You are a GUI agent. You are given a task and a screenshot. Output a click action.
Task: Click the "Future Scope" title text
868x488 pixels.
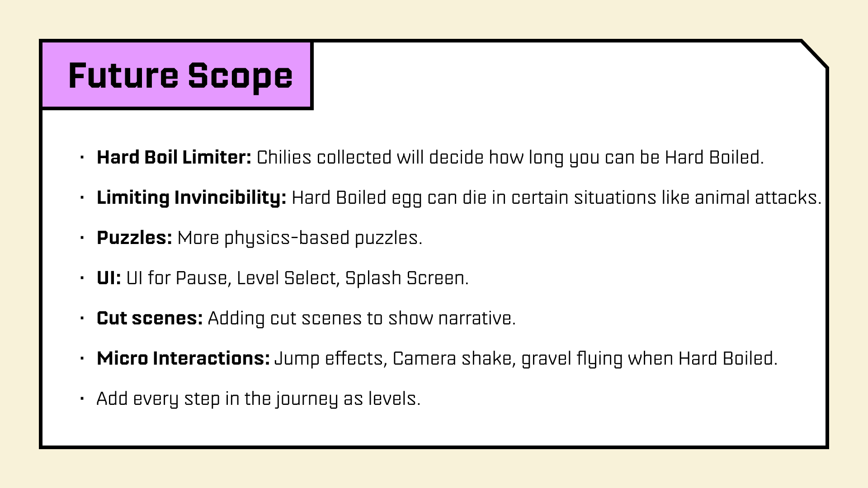tap(180, 75)
